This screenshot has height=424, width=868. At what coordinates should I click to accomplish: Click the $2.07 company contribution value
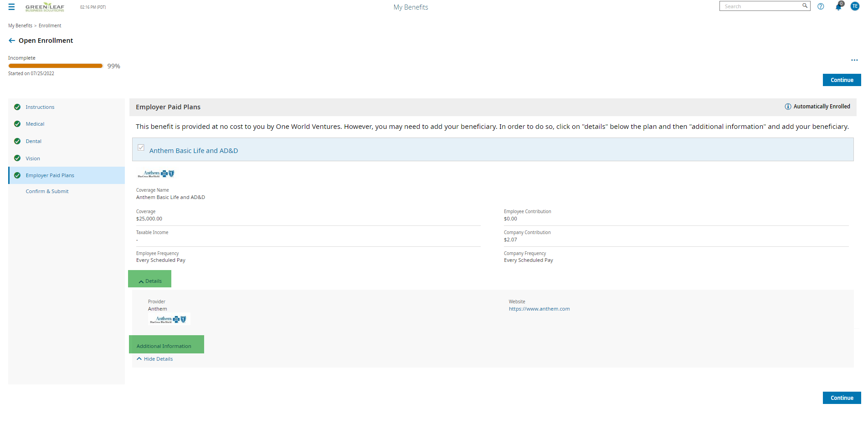click(510, 240)
